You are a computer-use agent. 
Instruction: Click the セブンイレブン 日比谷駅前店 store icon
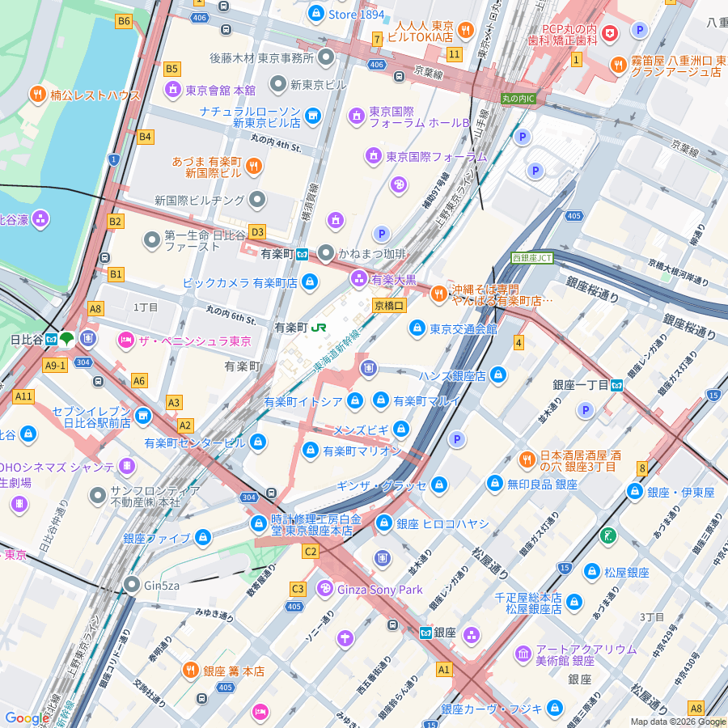coord(143,416)
